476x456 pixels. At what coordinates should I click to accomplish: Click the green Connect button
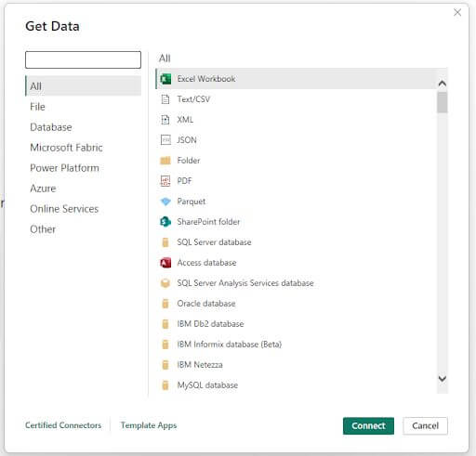pos(368,426)
